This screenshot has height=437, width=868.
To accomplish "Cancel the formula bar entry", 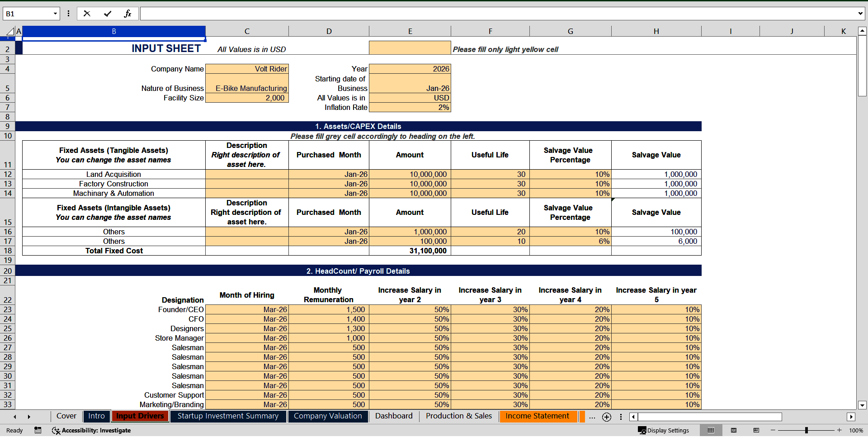I will [87, 14].
